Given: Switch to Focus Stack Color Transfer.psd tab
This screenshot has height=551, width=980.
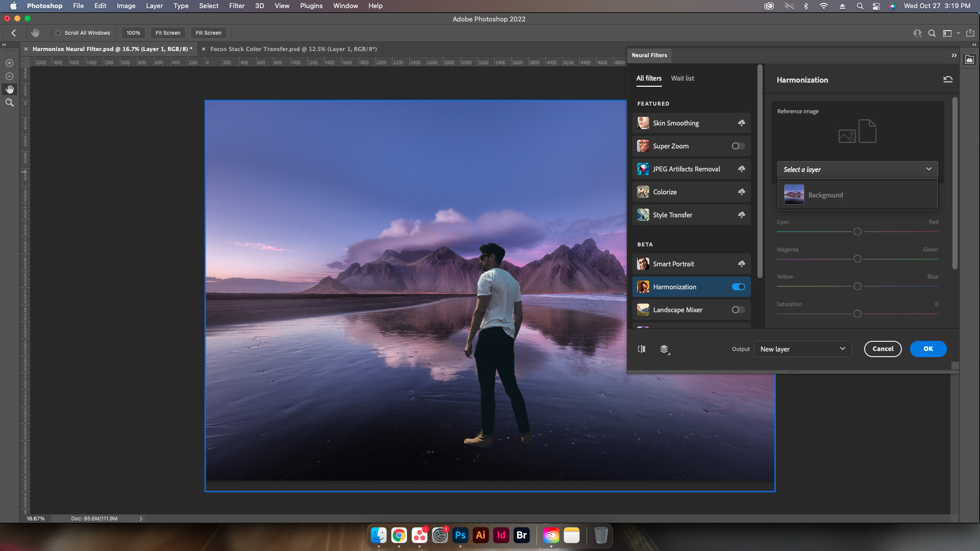Looking at the screenshot, I should point(293,49).
